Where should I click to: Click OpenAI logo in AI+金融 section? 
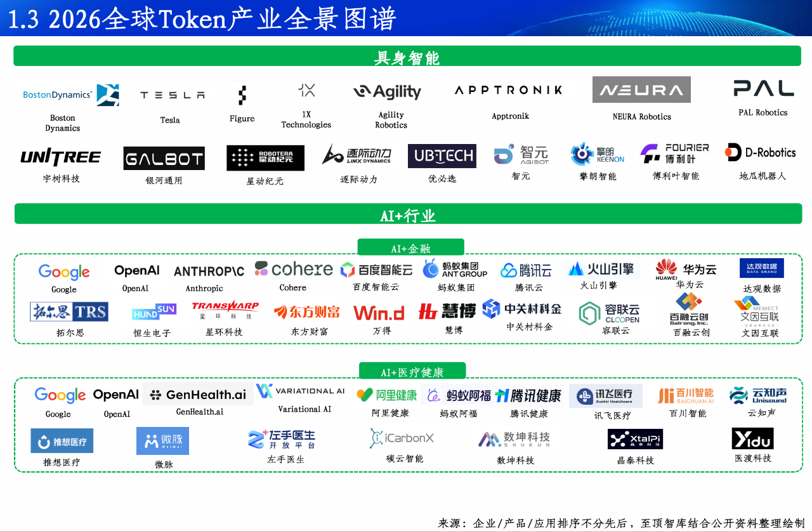137,270
